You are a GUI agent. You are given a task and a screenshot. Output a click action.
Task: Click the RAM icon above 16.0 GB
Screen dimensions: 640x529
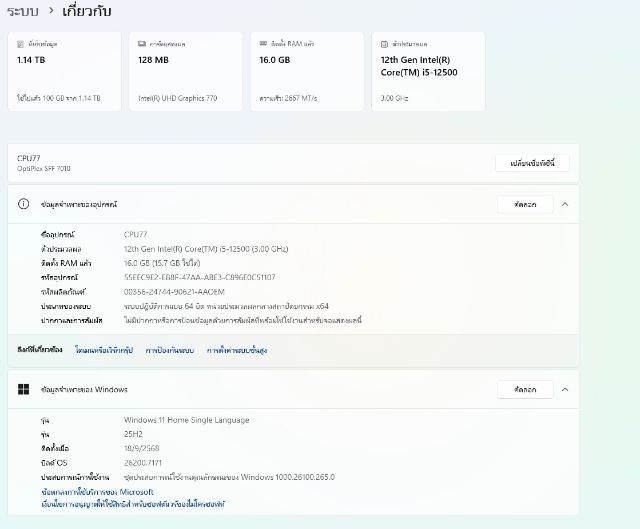[263, 45]
